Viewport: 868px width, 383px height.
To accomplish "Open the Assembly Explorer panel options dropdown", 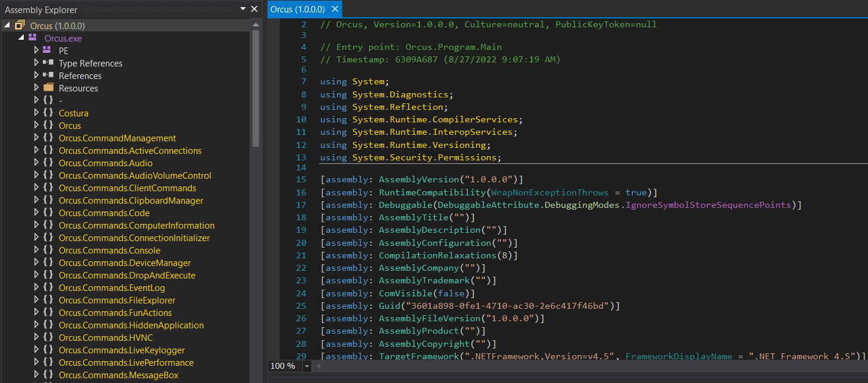I will (x=243, y=9).
